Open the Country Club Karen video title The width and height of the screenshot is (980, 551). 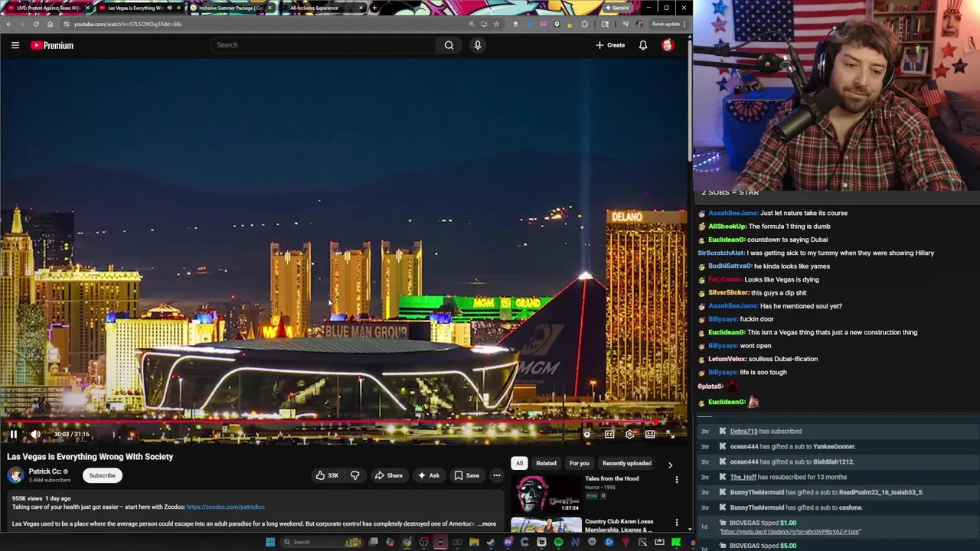[619, 525]
